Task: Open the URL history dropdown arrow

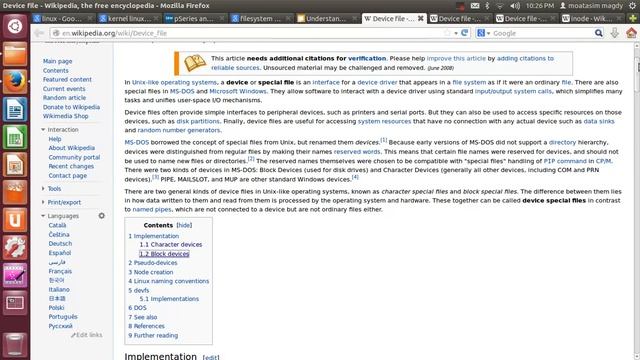Action: [x=456, y=33]
